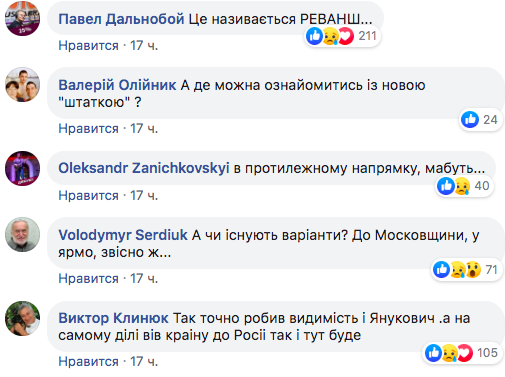Image resolution: width=505 pixels, height=377 pixels.
Task: Click the thumbs-up icon on Volodymyr Serdiuk's comment
Action: tap(442, 269)
